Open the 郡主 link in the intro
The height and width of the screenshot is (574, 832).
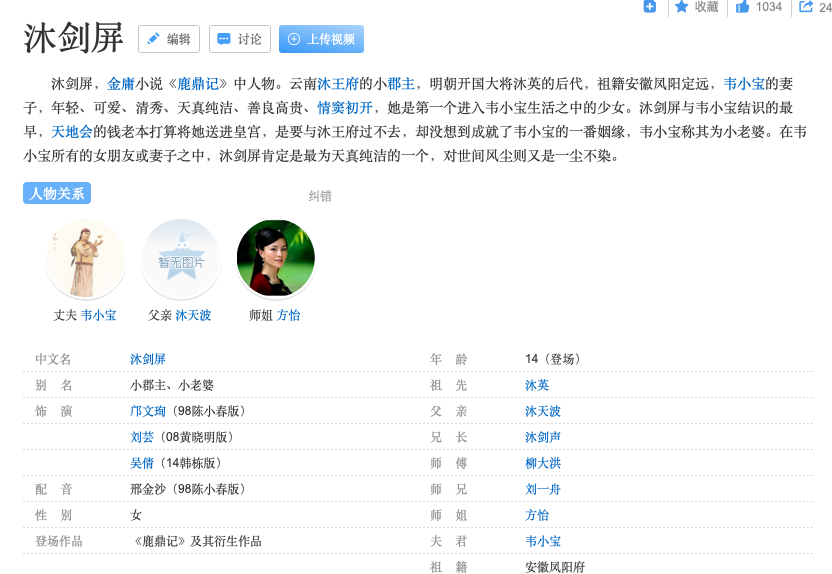pyautogui.click(x=401, y=84)
